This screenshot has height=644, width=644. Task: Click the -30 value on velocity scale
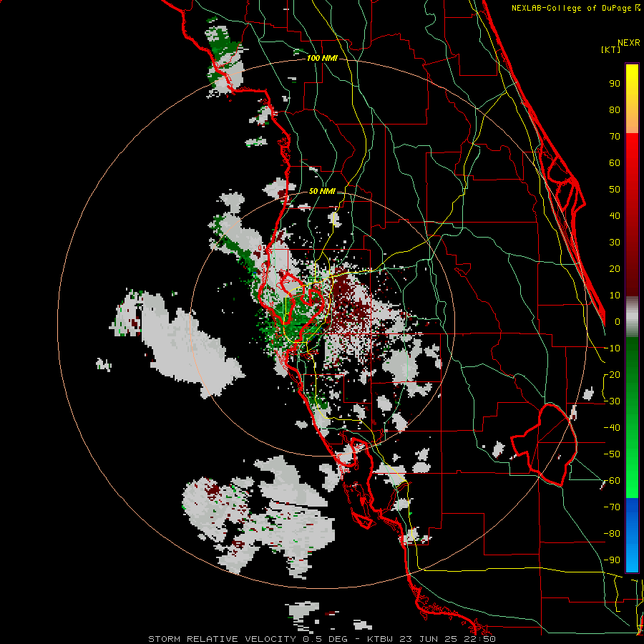point(612,401)
